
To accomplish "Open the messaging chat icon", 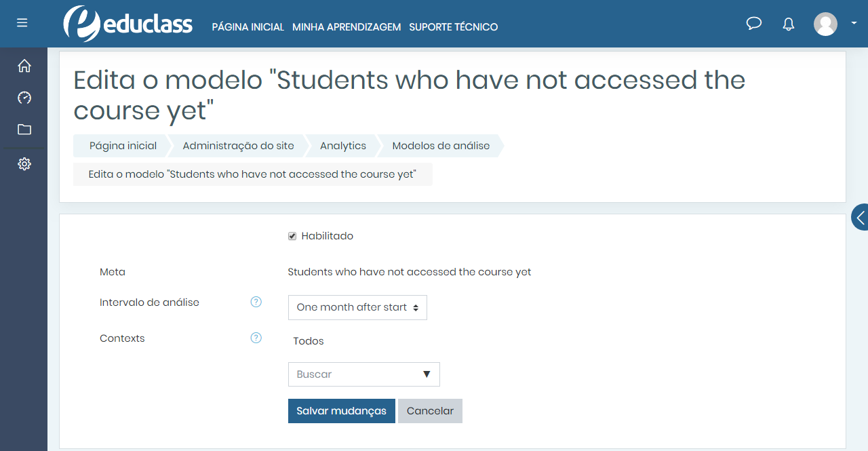I will 754,23.
